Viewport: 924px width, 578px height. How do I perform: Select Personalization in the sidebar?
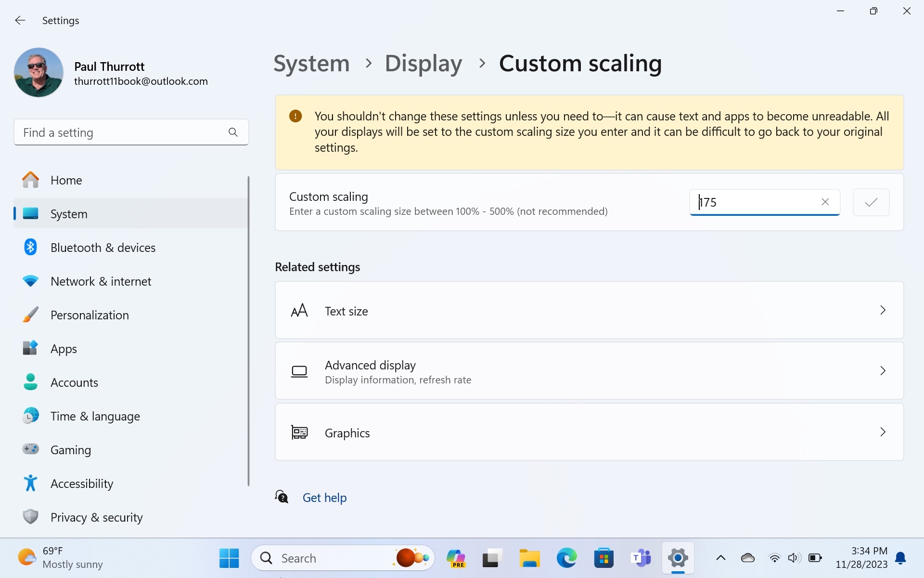tap(90, 315)
